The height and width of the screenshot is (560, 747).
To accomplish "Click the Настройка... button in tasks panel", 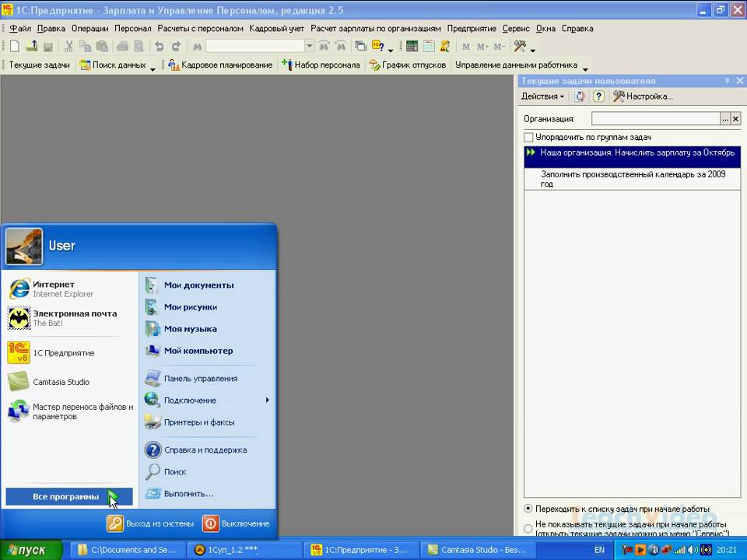I will click(x=644, y=96).
